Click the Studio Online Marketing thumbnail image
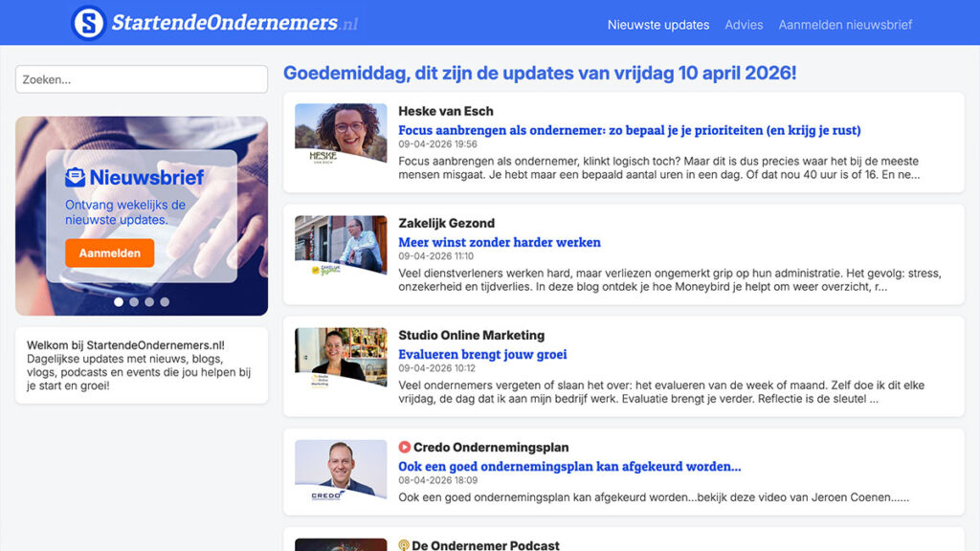The image size is (980, 551). [341, 359]
